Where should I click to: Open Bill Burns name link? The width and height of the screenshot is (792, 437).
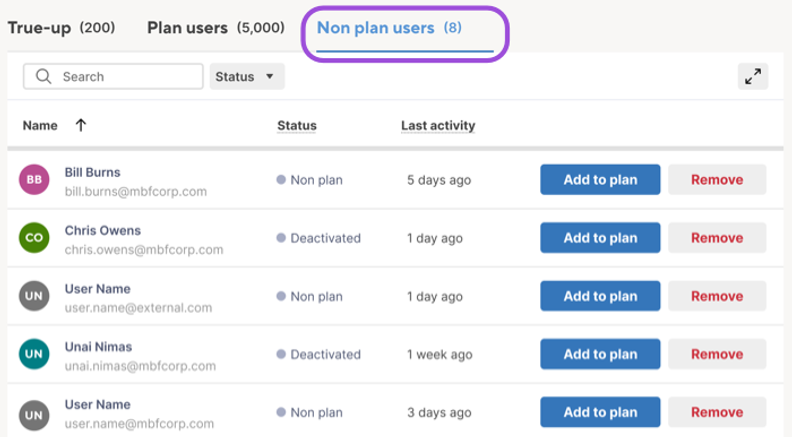(92, 172)
